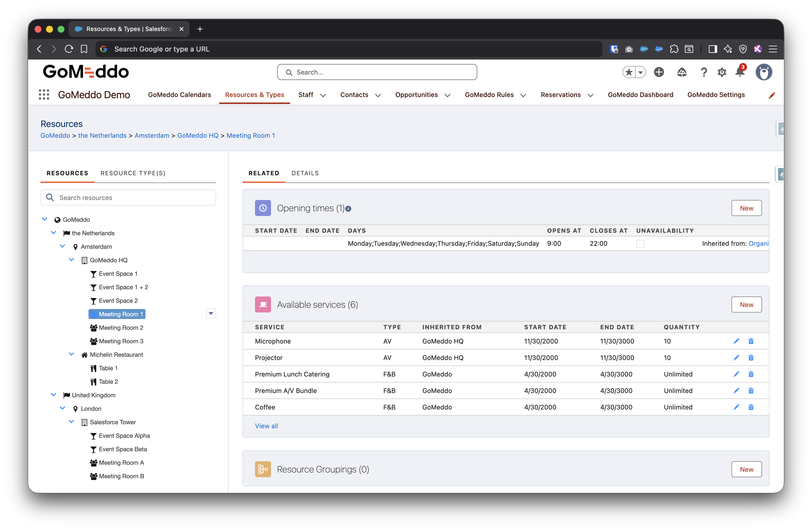Screen dimensions: 812x530
Task: Collapse the Michelin Restaurant tree node
Action: 72,354
